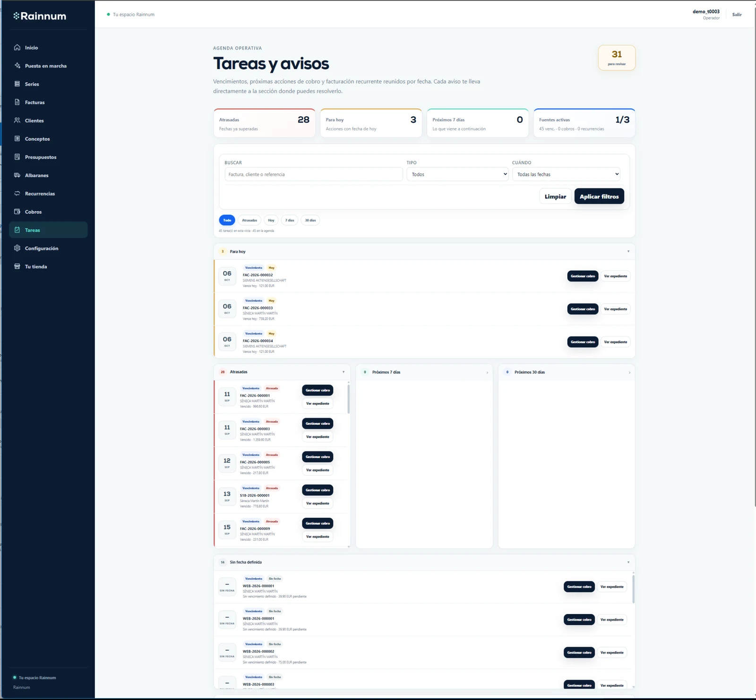Click Gestionar cobro for WEB-2026-000002
Screen dimensions: 756x700
[579, 652]
